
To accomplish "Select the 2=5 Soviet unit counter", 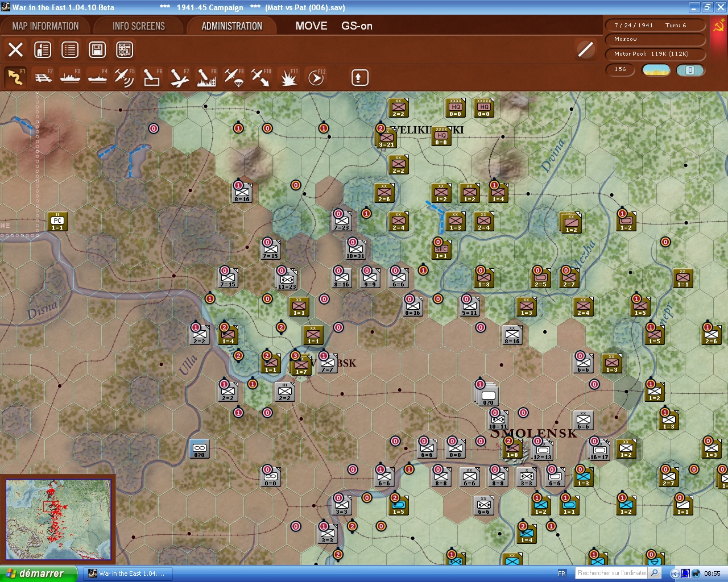I will tap(541, 278).
